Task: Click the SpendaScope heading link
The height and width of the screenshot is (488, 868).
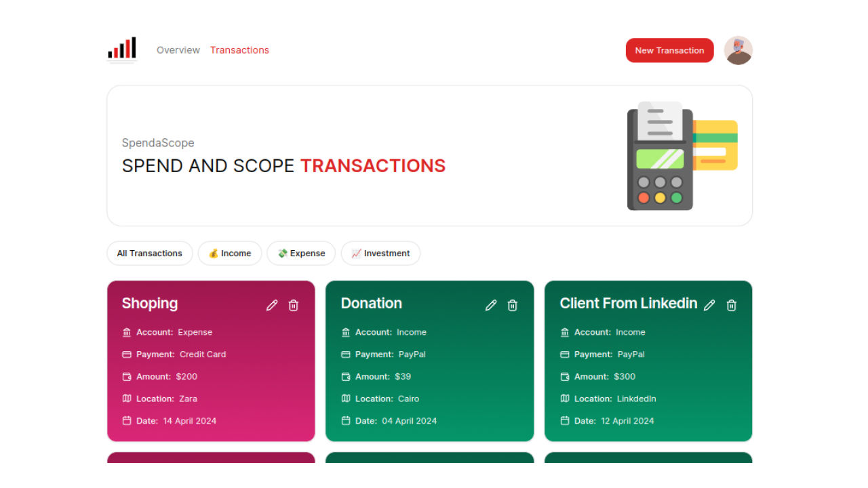Action: (x=158, y=143)
